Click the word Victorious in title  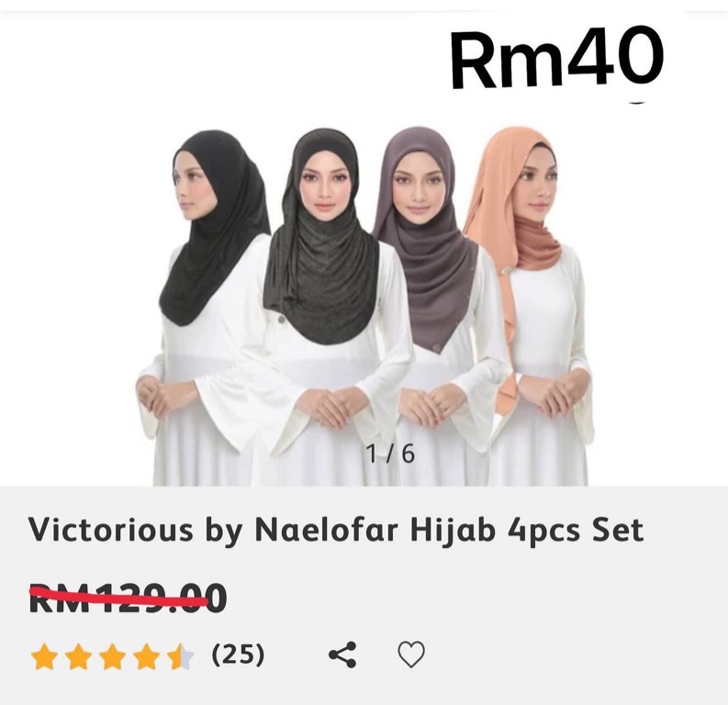click(111, 530)
